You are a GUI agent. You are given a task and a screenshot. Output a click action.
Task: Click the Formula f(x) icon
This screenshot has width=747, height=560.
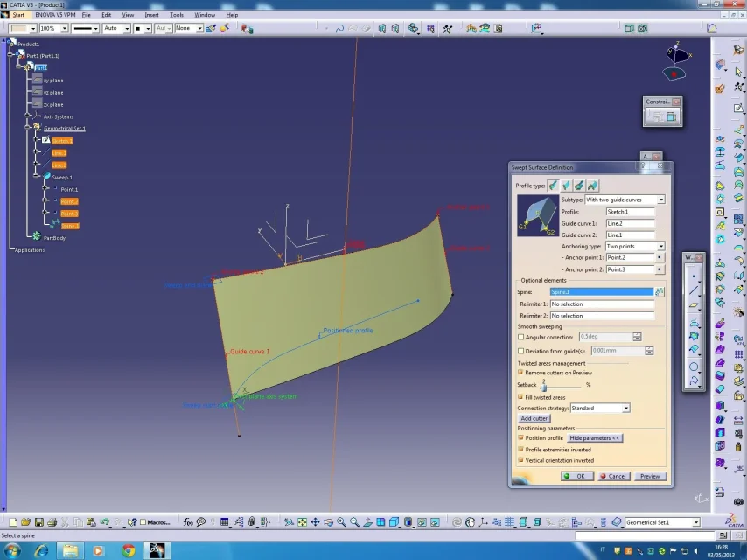tap(189, 522)
